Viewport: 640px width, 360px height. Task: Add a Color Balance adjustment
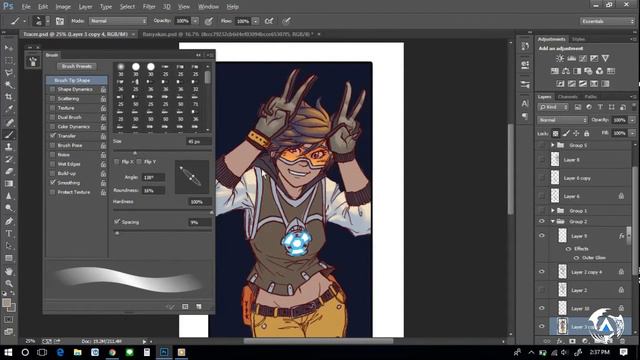tap(566, 71)
